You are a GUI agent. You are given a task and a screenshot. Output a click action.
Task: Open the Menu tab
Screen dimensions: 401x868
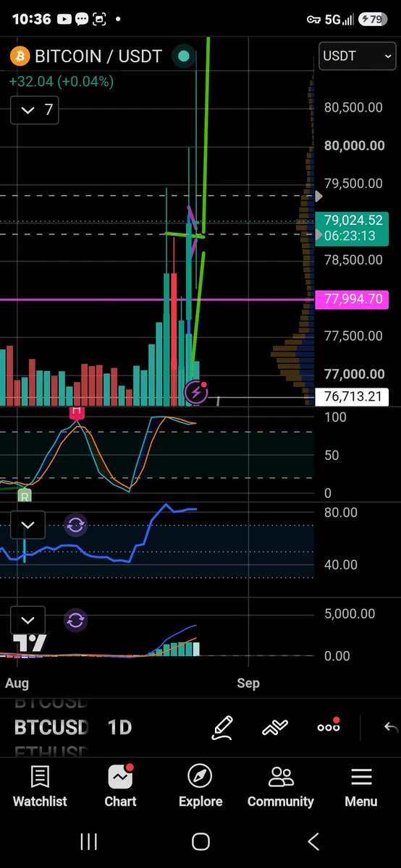(x=361, y=786)
